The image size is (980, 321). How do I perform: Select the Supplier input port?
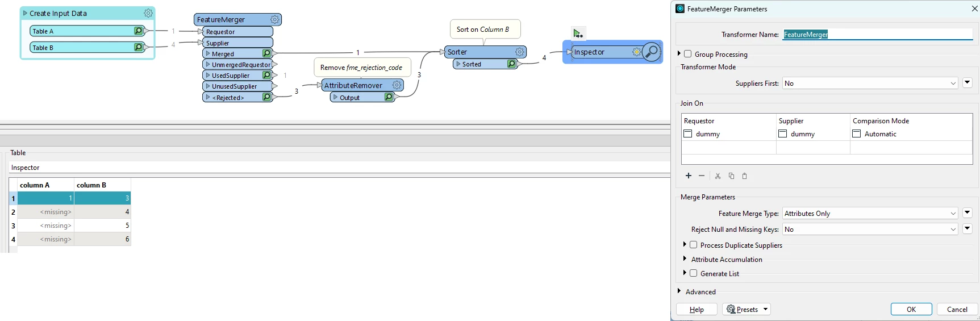click(x=237, y=43)
